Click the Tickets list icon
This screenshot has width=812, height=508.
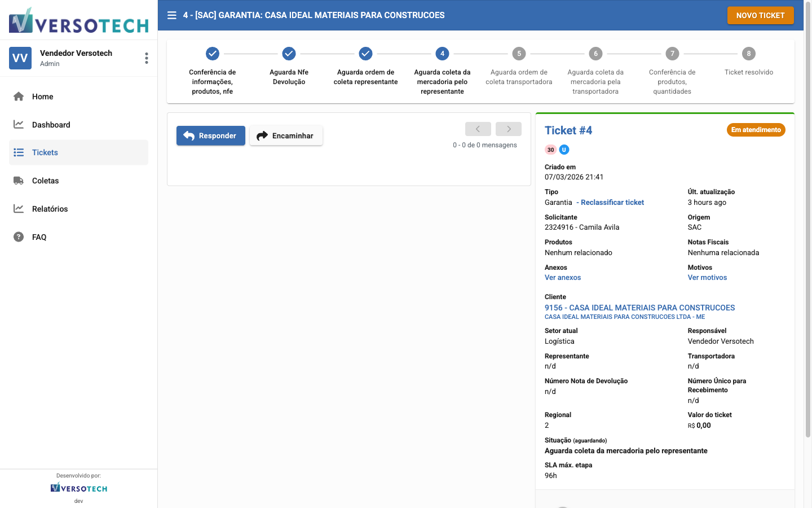point(19,152)
